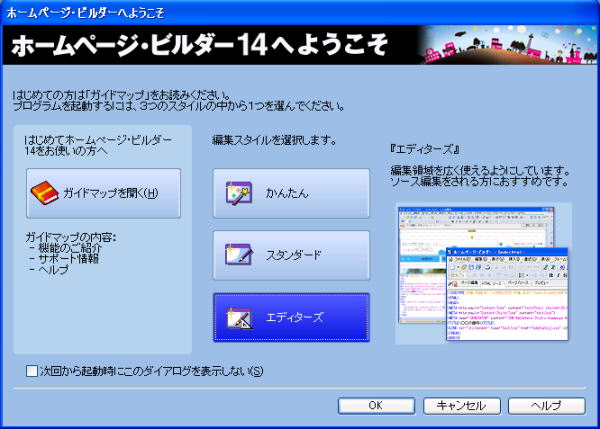Confirm with the OK button
Viewport: 600px width, 429px height.
[376, 406]
